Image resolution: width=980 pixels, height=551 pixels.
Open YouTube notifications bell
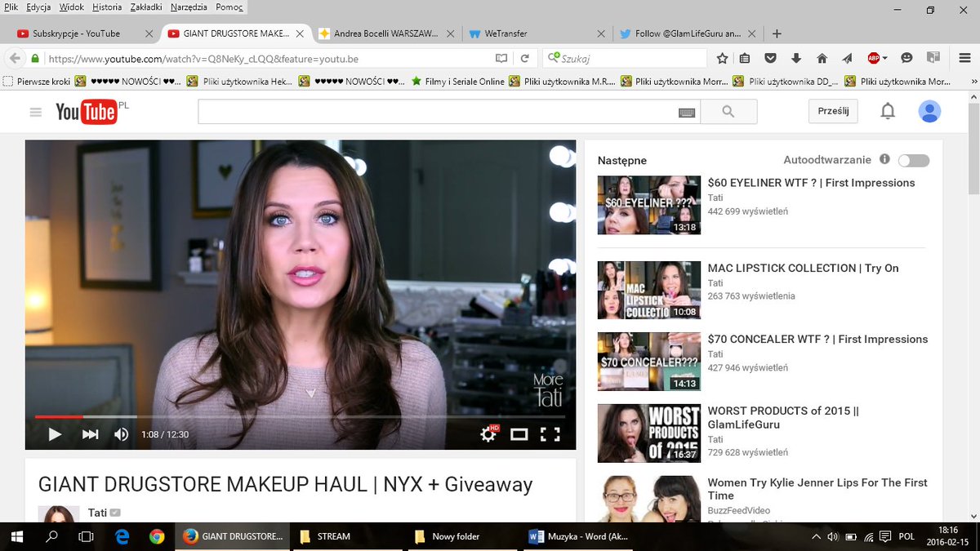click(888, 112)
